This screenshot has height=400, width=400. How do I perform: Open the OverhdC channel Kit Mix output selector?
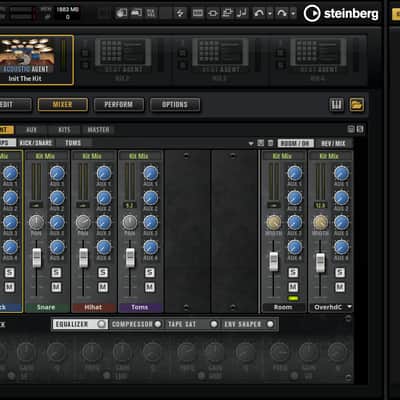(330, 156)
